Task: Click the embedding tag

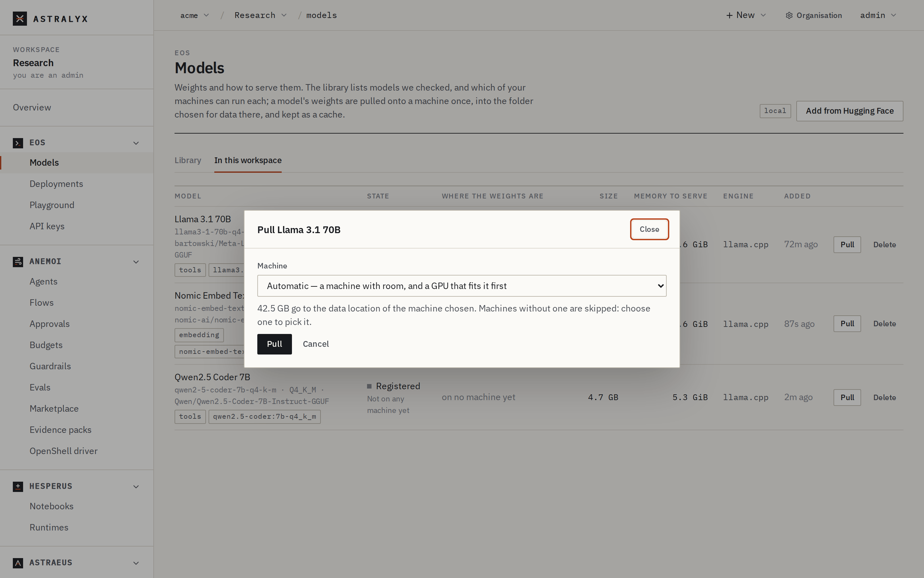Action: pos(199,335)
